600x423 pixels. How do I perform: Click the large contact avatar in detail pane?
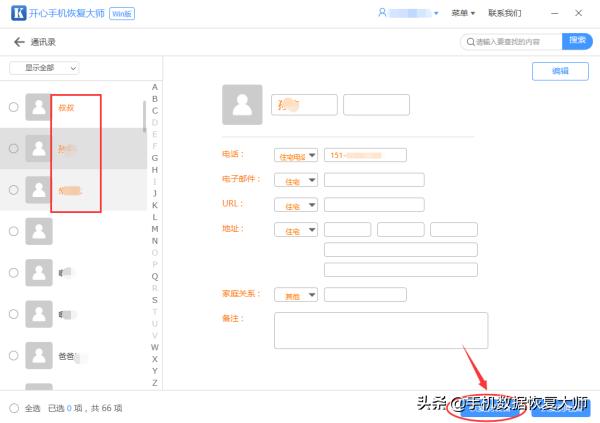click(x=241, y=105)
